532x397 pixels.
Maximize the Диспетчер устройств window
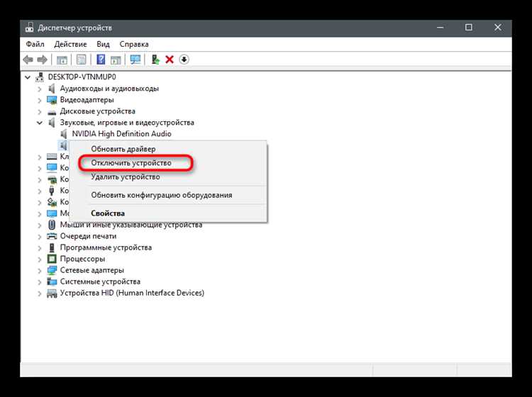(x=469, y=28)
